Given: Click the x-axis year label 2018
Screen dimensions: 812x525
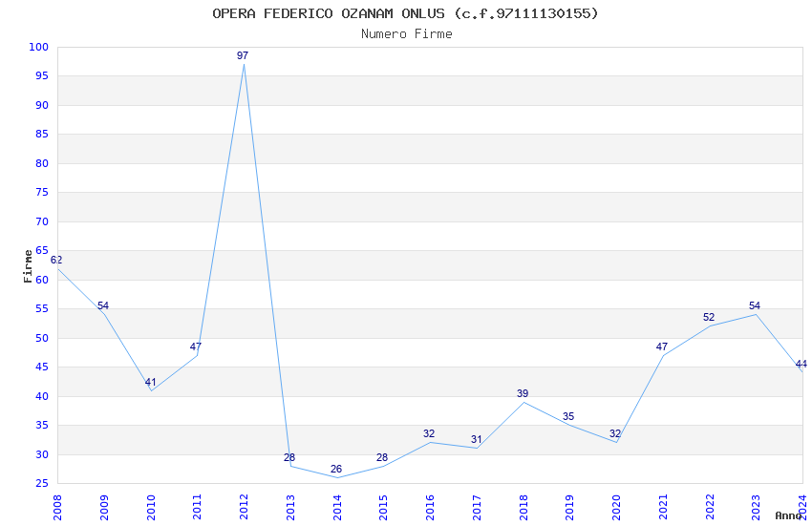Looking at the screenshot, I should [524, 508].
